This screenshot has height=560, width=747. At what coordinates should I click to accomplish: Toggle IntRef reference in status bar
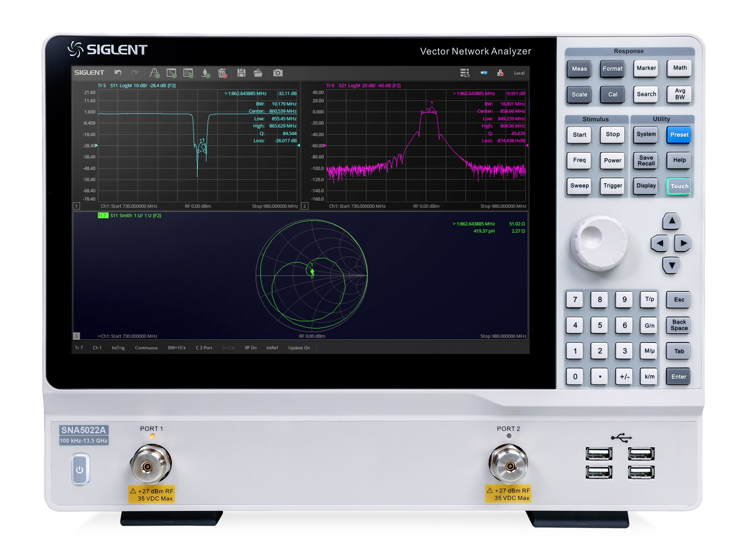coord(272,348)
